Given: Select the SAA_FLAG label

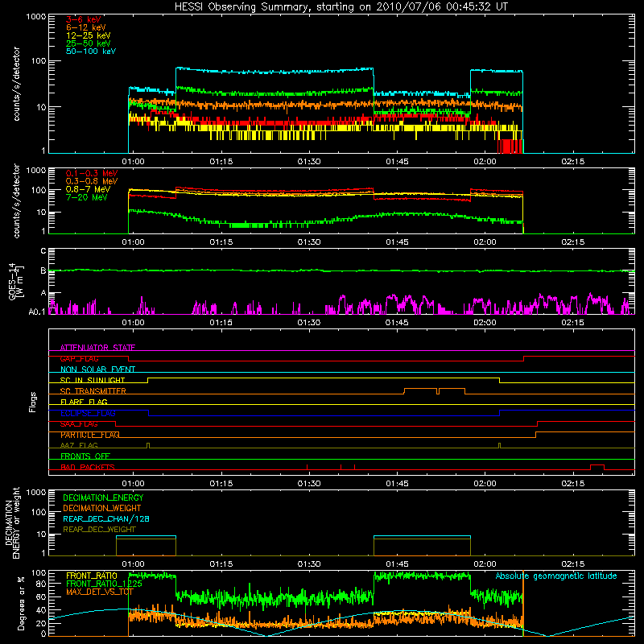Looking at the screenshot, I should [79, 424].
